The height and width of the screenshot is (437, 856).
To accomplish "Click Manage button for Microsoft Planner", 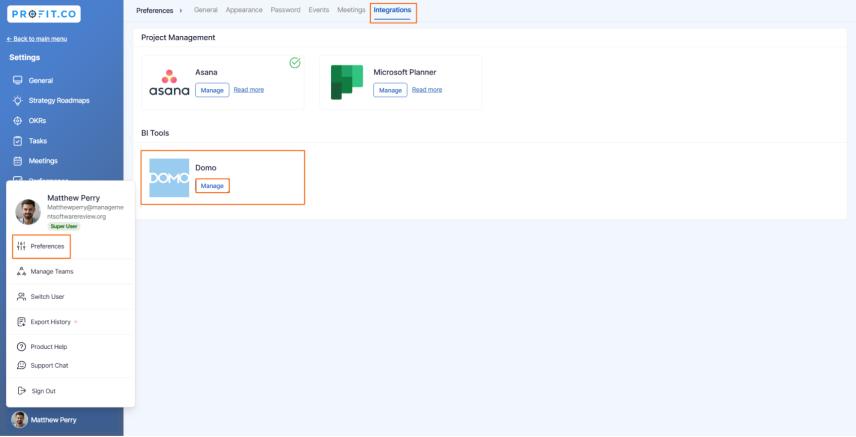I will pyautogui.click(x=390, y=90).
